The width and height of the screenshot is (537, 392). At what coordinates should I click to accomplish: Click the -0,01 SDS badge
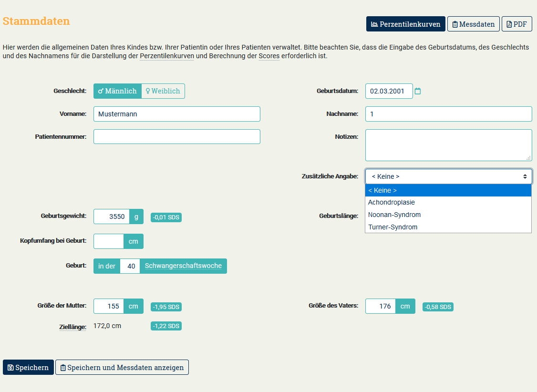pos(166,217)
